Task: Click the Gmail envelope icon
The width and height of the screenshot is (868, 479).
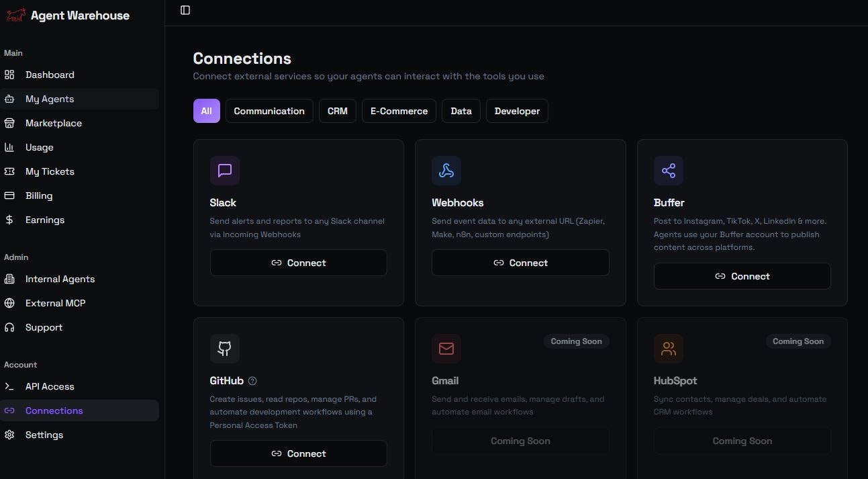Action: tap(446, 349)
